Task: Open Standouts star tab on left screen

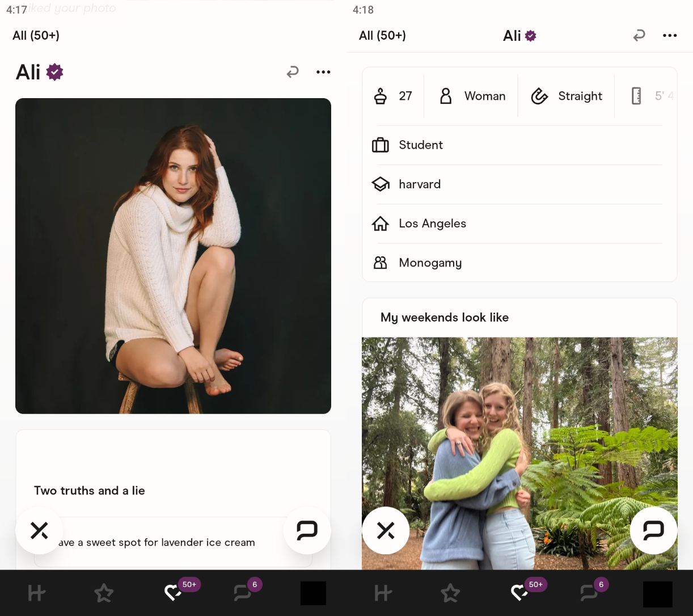Action: coord(104,593)
